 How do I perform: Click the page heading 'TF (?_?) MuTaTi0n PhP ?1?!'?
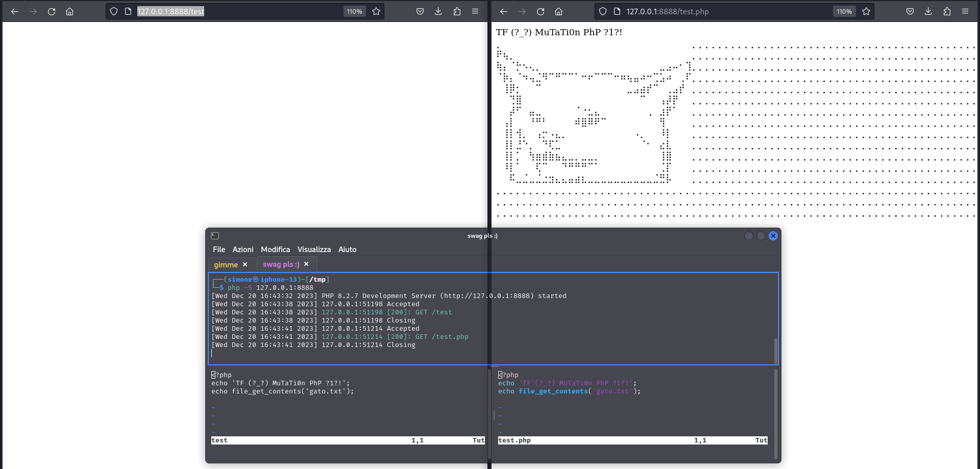pyautogui.click(x=559, y=32)
